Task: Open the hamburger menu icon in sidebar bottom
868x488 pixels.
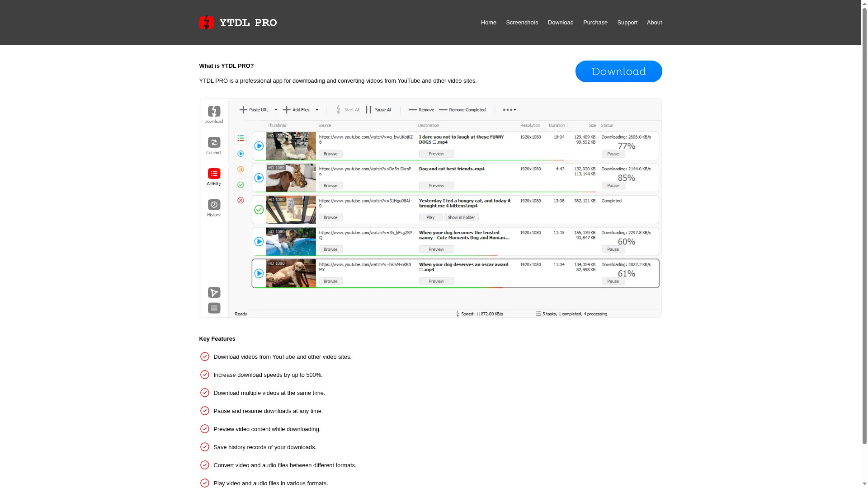Action: click(x=214, y=308)
